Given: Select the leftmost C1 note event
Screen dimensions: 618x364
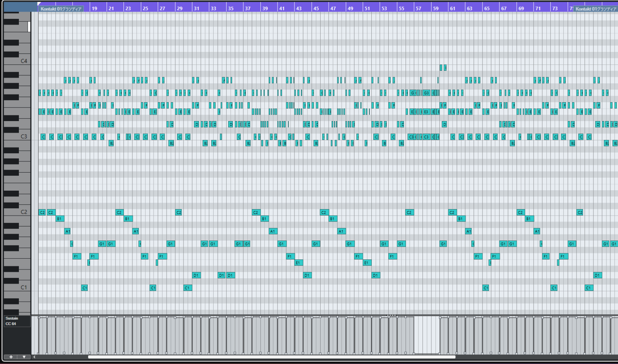Looking at the screenshot, I should [84, 288].
